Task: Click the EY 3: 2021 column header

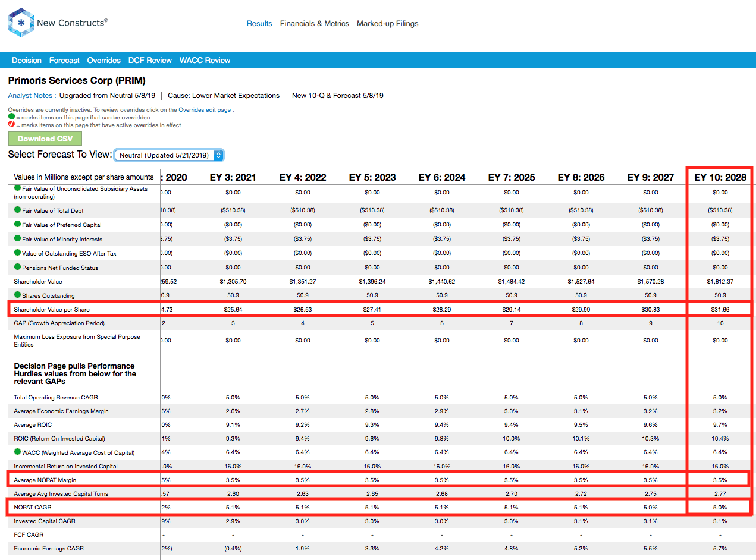Action: click(233, 177)
